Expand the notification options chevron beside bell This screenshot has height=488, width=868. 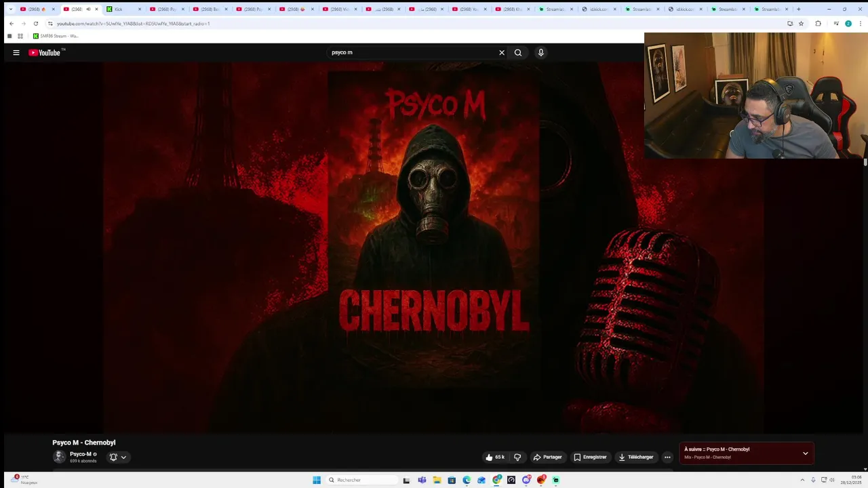coord(123,457)
